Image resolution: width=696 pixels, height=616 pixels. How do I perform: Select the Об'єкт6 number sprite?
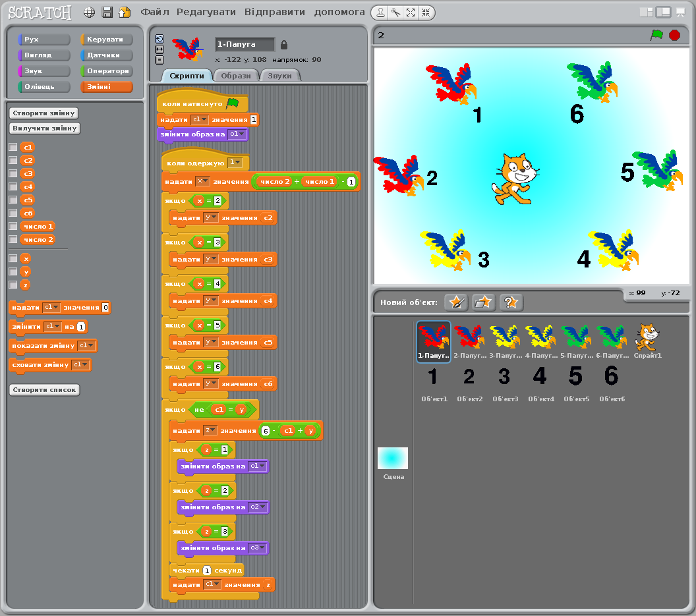[x=612, y=384]
